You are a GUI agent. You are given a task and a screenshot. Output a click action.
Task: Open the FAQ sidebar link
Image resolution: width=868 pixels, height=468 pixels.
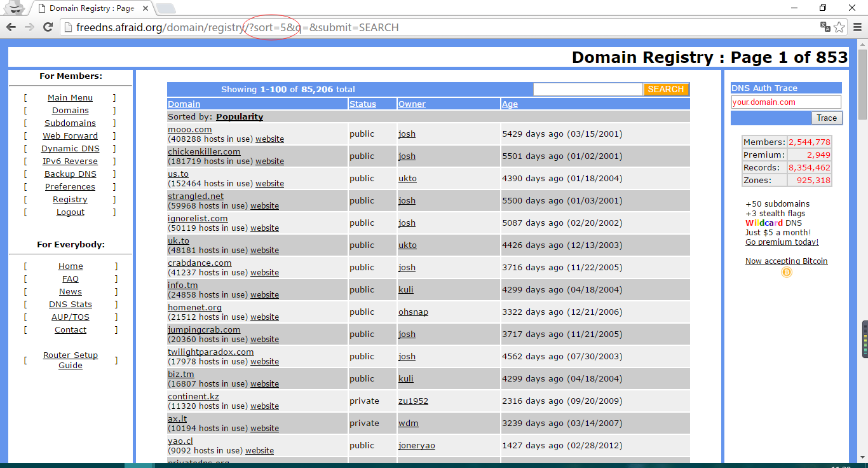pos(71,279)
